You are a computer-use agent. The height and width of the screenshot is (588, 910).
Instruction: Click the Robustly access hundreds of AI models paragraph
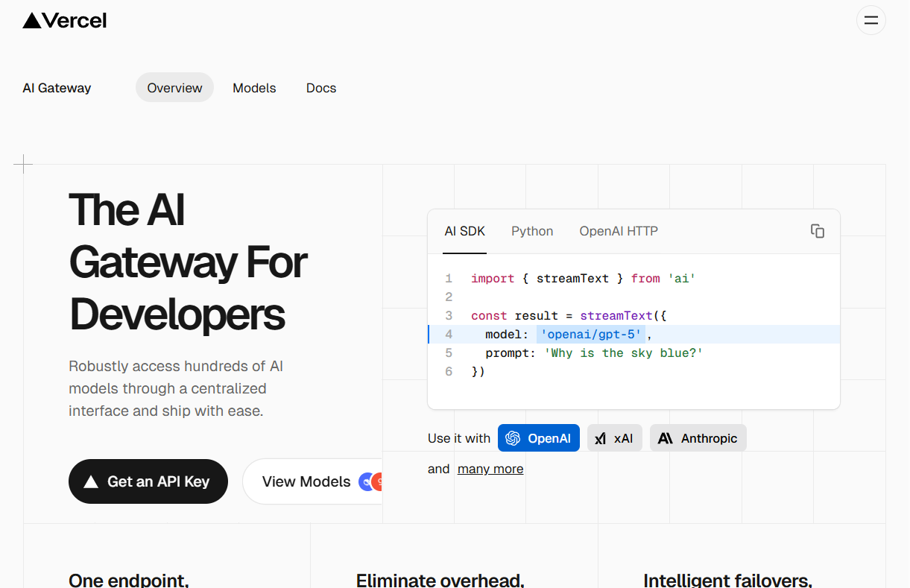(x=176, y=388)
